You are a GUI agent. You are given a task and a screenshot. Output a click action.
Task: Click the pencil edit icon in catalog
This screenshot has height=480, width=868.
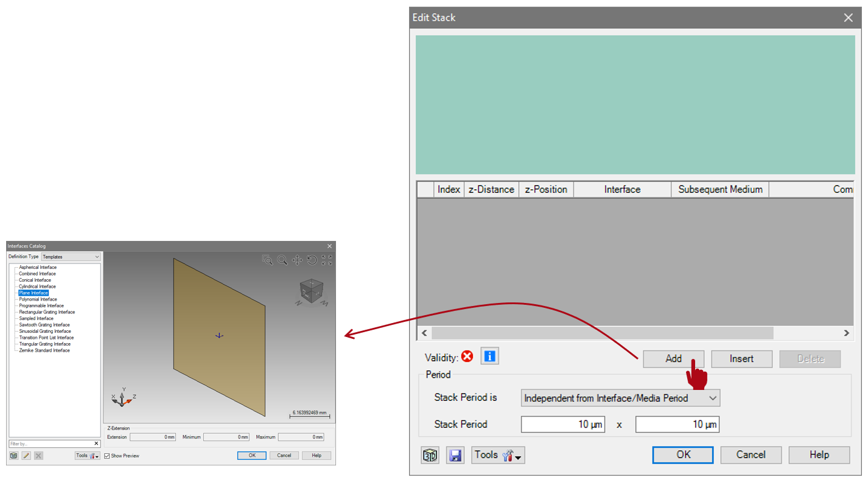pos(26,455)
